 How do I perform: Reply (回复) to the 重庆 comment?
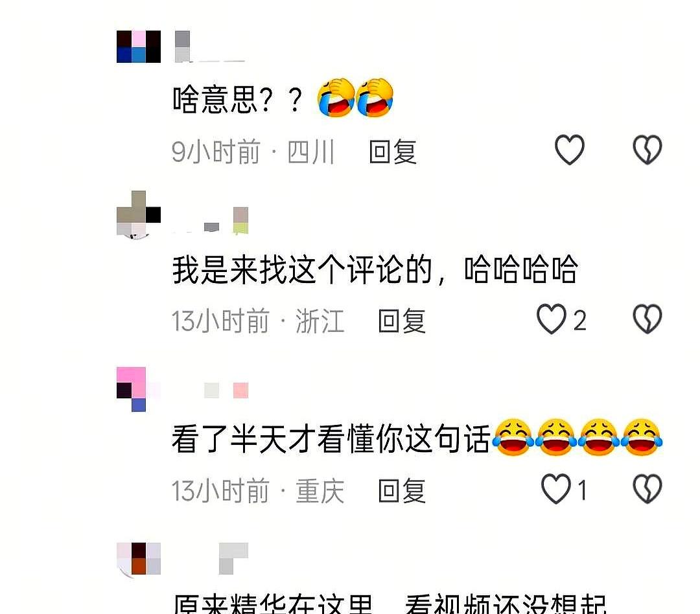[402, 491]
